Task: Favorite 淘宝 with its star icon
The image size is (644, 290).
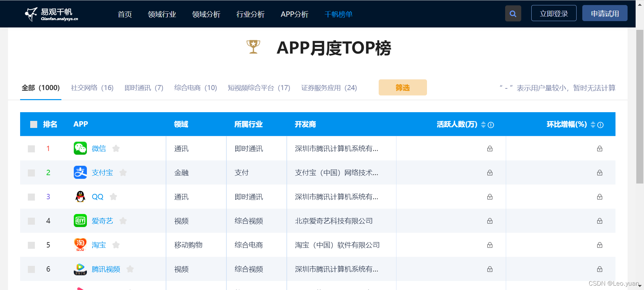Action: tap(116, 245)
